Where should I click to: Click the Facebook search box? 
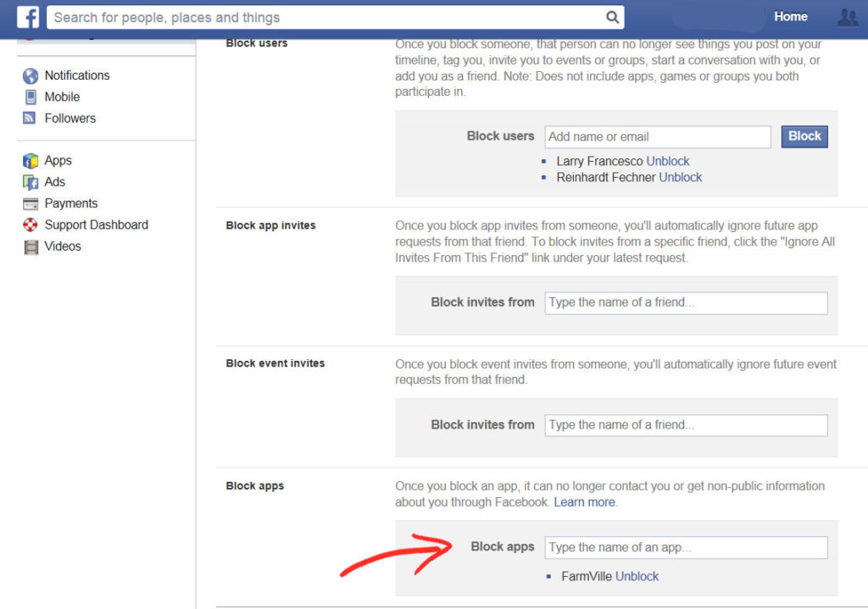(x=326, y=17)
